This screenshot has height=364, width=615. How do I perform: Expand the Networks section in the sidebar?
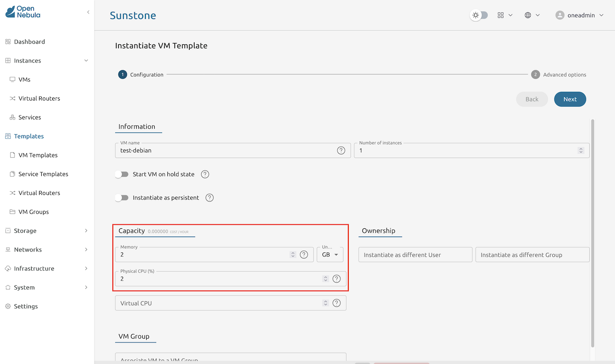[x=27, y=249]
